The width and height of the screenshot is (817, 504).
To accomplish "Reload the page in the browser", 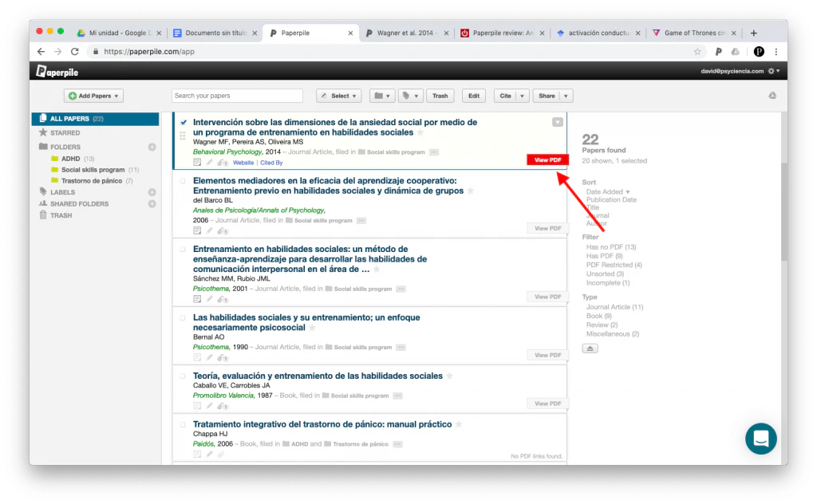I will click(75, 52).
